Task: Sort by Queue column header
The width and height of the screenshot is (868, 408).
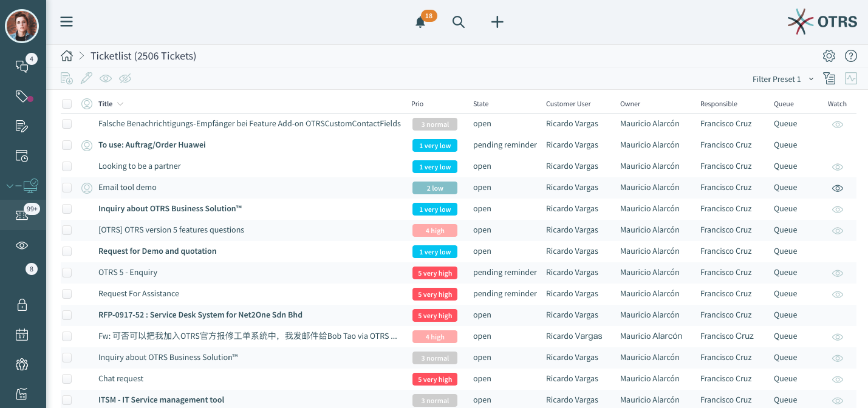Action: point(784,104)
